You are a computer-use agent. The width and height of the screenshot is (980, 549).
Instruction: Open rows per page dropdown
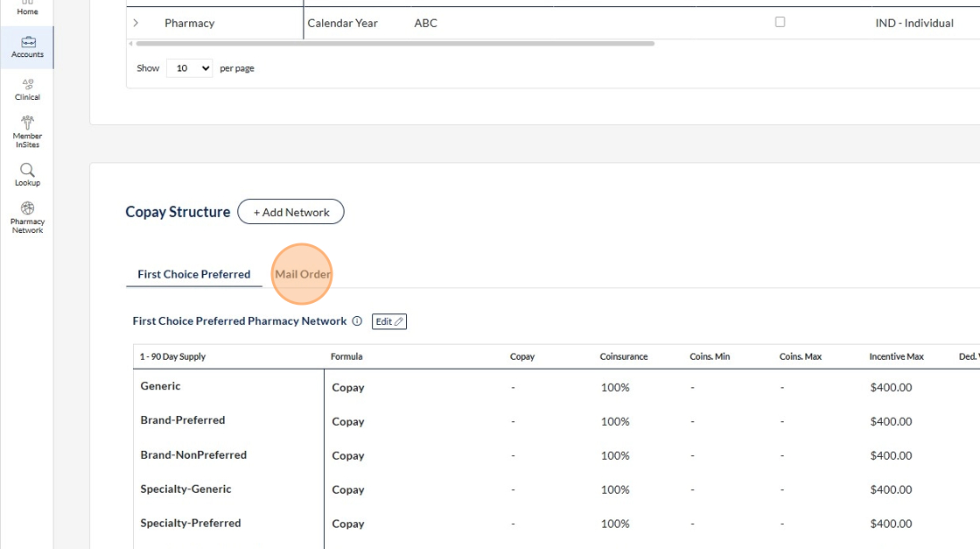[189, 67]
